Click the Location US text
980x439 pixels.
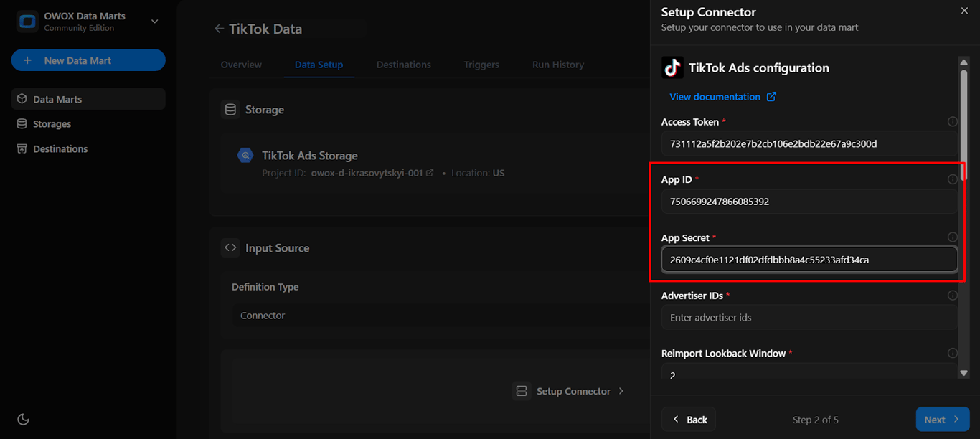478,173
